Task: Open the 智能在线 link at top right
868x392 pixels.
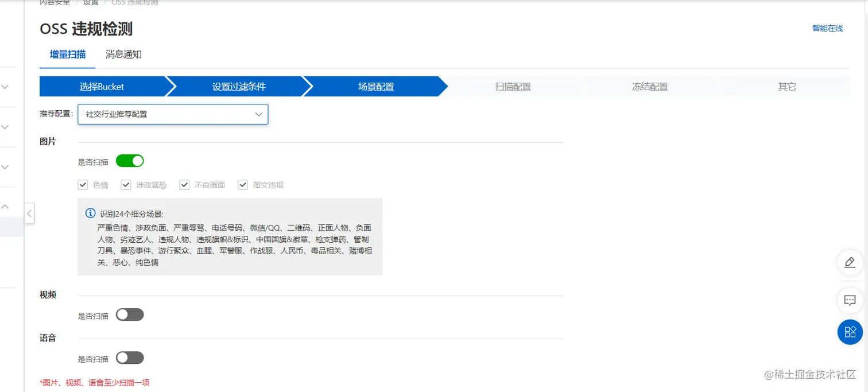Action: (x=827, y=27)
